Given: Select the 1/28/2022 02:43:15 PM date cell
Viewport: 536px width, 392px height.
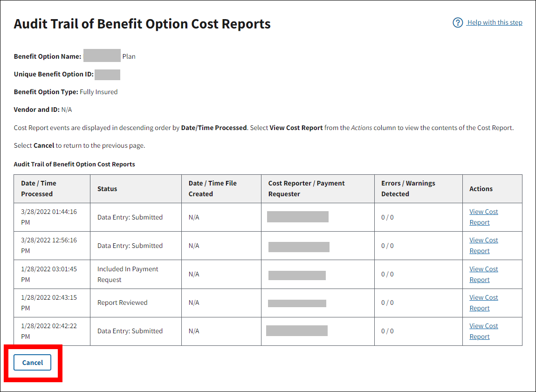Looking at the screenshot, I should tap(49, 303).
